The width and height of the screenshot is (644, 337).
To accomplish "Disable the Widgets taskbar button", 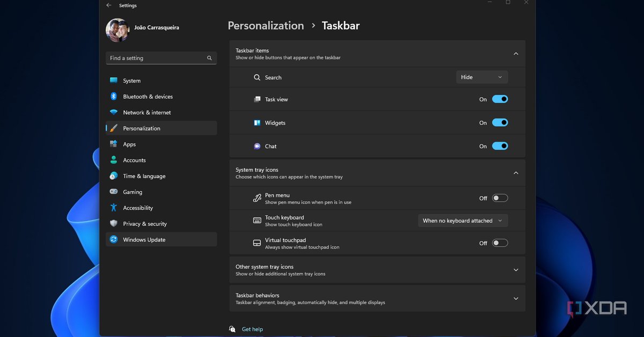I will coord(500,122).
